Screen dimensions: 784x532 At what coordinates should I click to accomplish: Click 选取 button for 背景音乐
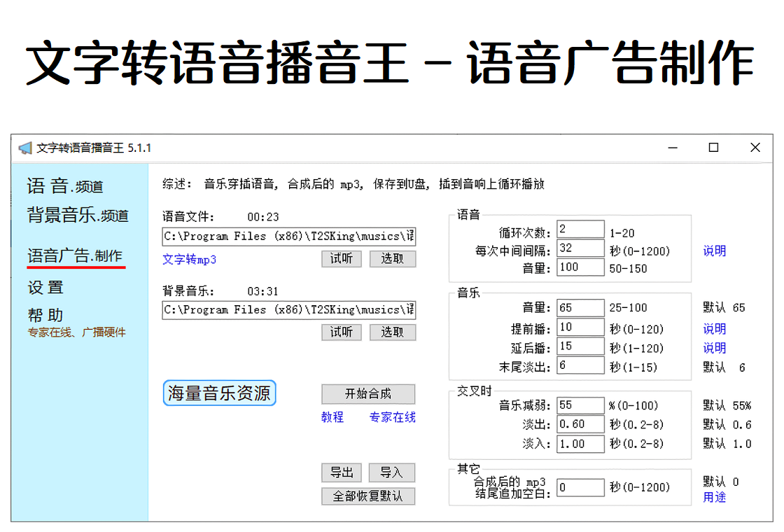click(x=393, y=332)
